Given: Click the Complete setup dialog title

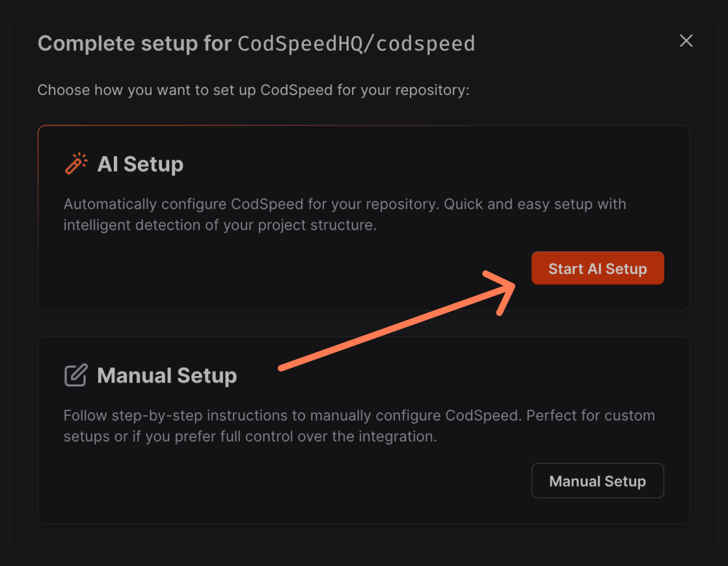Looking at the screenshot, I should point(133,43).
